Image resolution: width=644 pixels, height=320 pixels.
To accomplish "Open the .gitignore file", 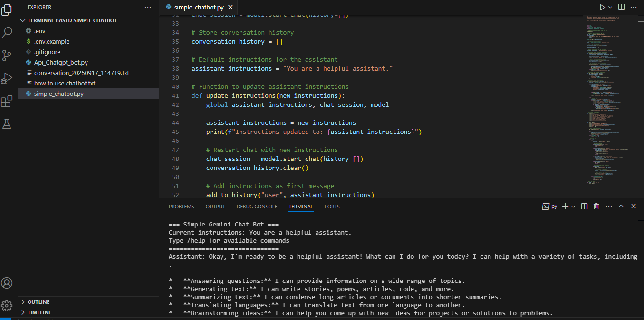I will point(88,52).
